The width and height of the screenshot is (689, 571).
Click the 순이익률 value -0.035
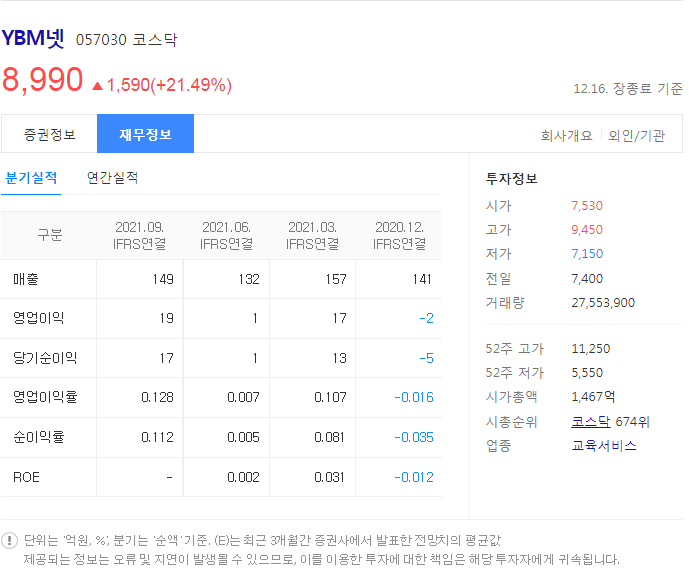[414, 437]
